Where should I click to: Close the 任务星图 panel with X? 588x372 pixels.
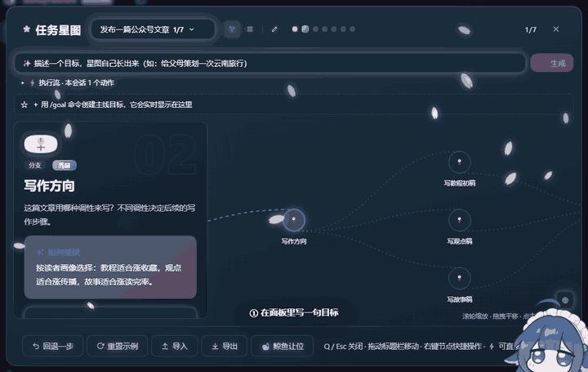tap(556, 29)
